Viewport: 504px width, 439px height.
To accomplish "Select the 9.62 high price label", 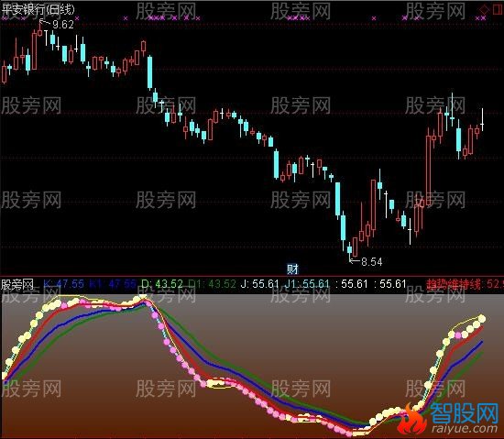I will click(63, 25).
